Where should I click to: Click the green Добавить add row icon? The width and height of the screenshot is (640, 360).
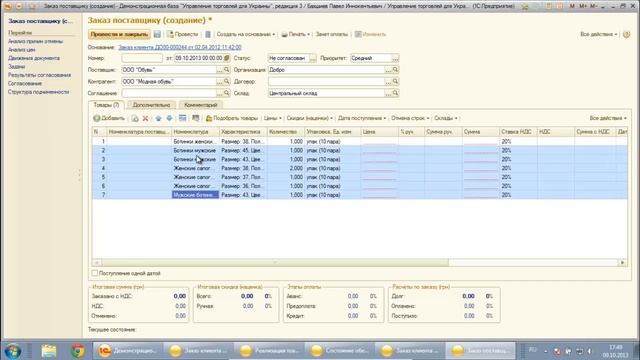97,118
